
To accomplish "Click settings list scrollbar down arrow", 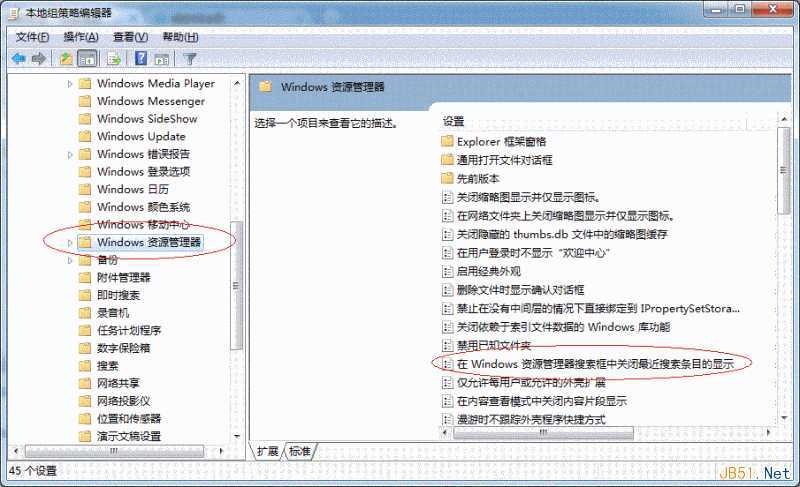I will coord(784,419).
